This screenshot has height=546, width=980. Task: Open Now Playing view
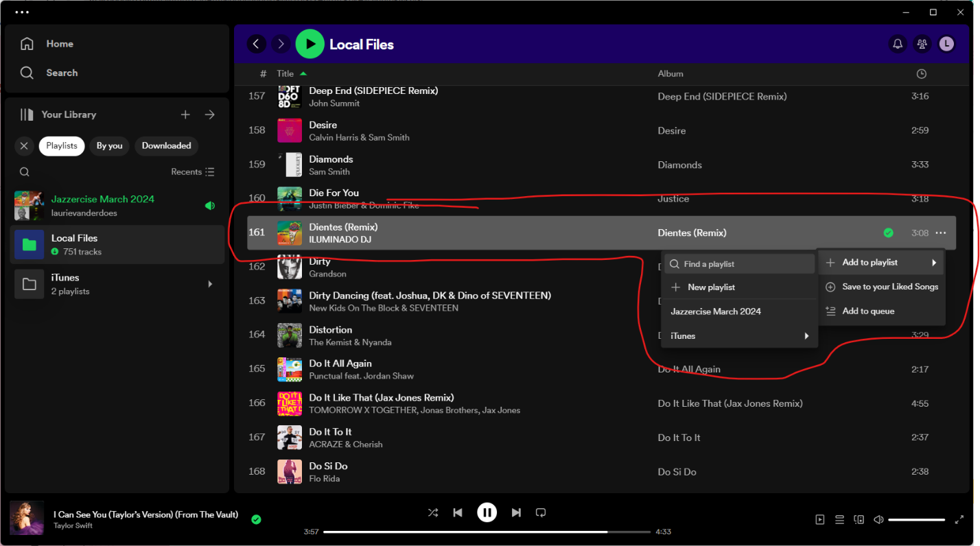coord(820,520)
